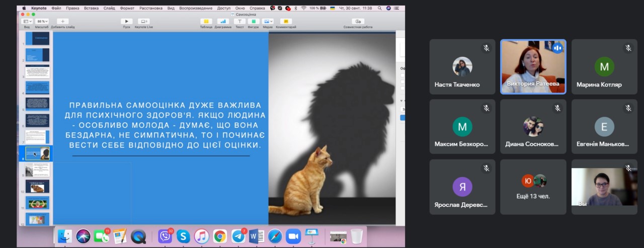Image resolution: width=644 pixels, height=248 pixels.
Task: Click Виктория Ратеева's video tile
Action: tap(533, 66)
